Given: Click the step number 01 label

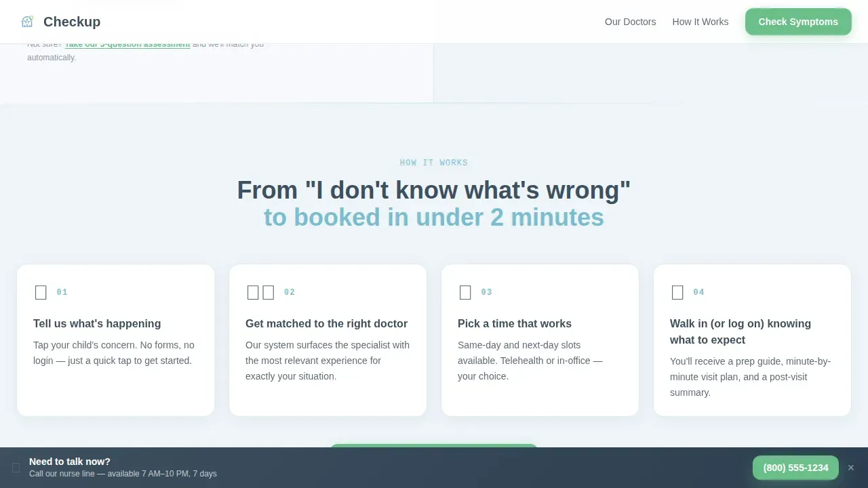Looking at the screenshot, I should point(62,292).
